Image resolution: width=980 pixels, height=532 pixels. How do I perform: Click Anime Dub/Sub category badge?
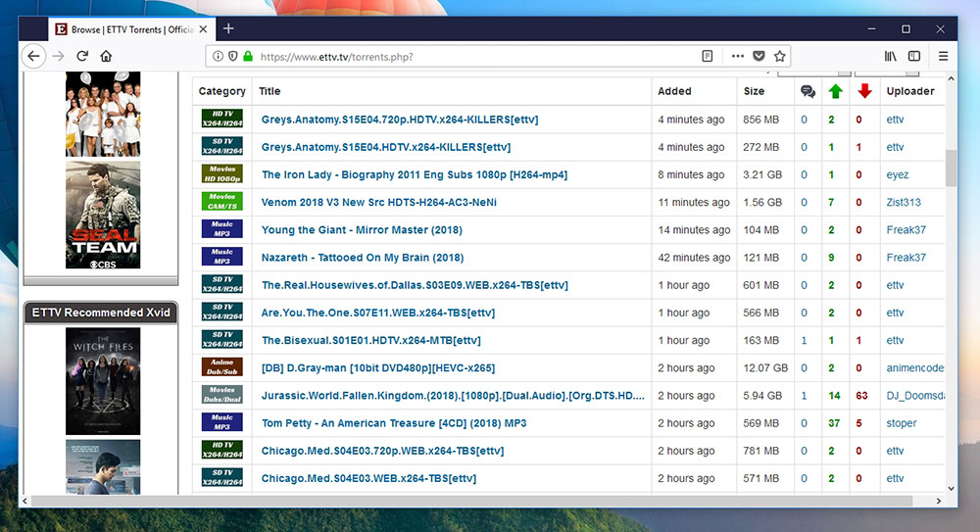click(x=221, y=367)
